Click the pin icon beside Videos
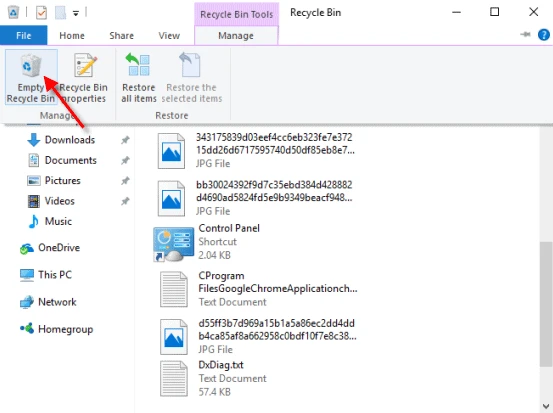Screen dimensions: 553x413 point(125,201)
